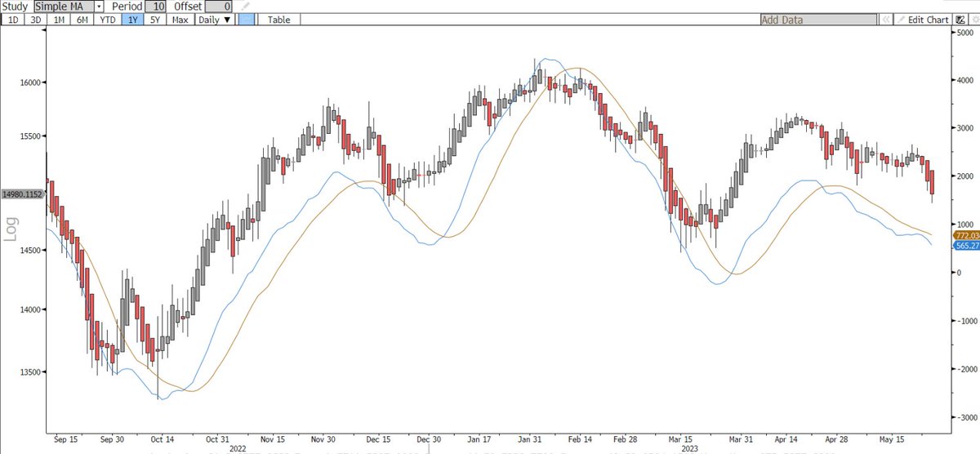This screenshot has height=454, width=980.
Task: Click the Feb 14 date axis label
Action: [x=581, y=438]
